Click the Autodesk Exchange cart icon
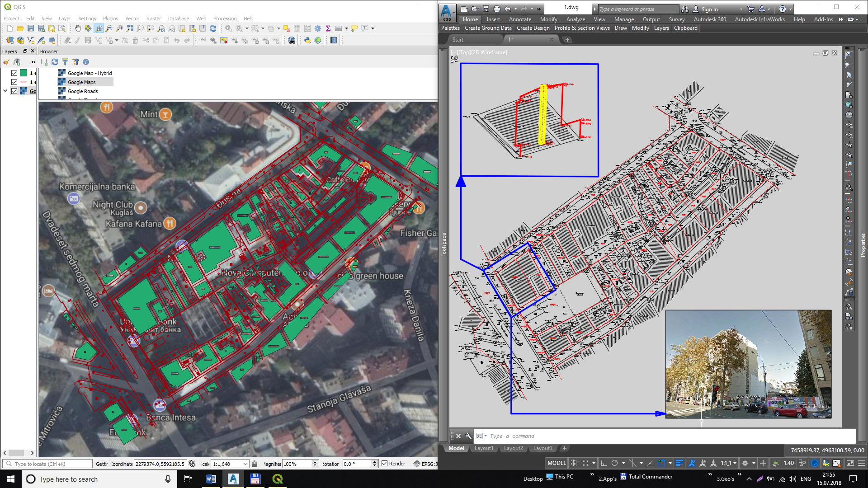The height and width of the screenshot is (488, 868). tap(750, 9)
